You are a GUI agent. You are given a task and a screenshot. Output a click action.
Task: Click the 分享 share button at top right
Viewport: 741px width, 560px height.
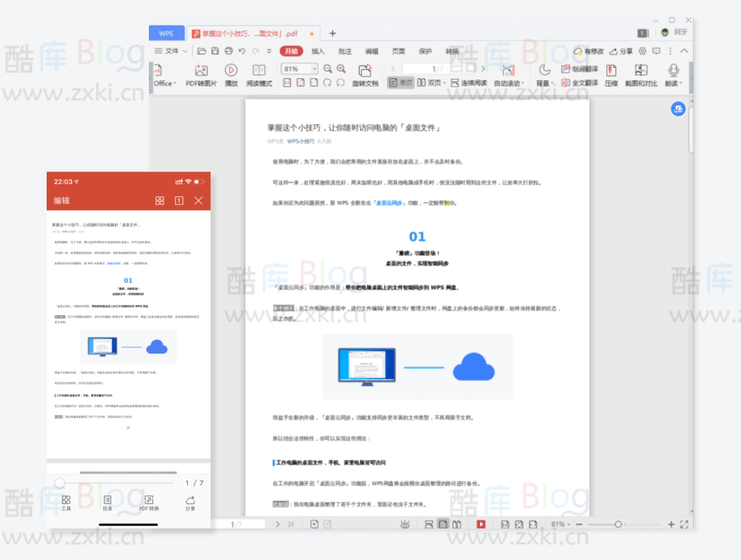(621, 51)
